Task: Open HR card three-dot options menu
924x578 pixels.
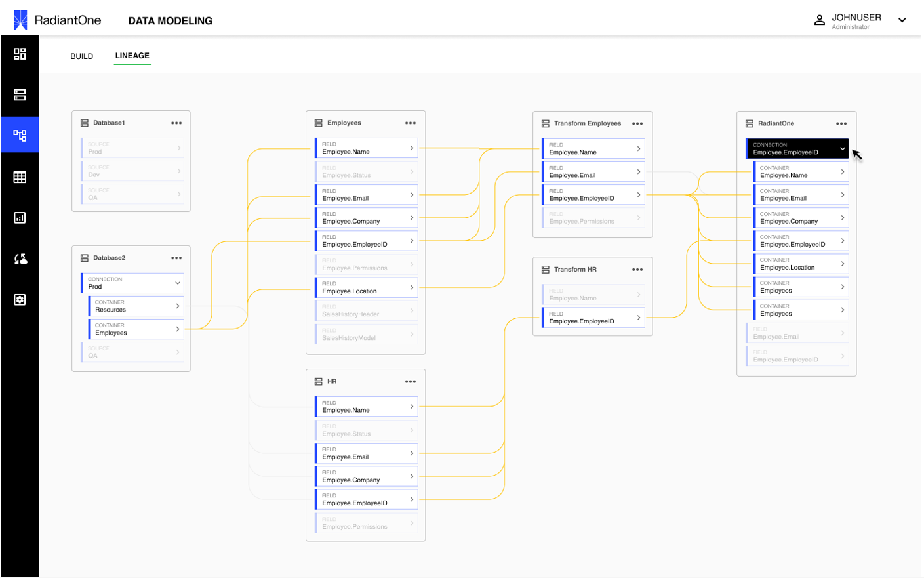Action: (411, 381)
